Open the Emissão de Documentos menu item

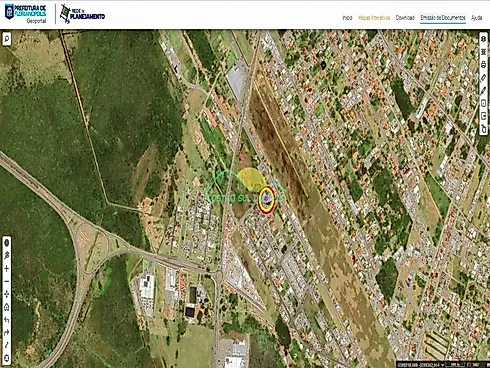pyautogui.click(x=443, y=18)
